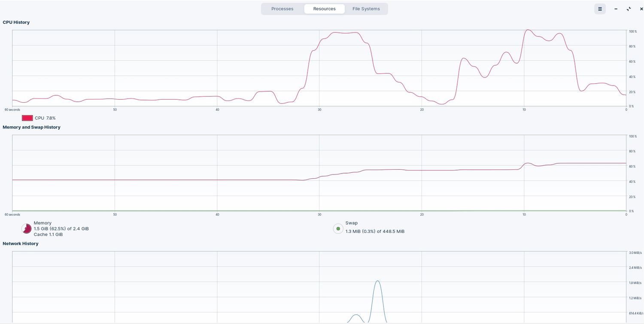The width and height of the screenshot is (644, 324).
Task: Click the green Swap color icon
Action: pos(338,229)
